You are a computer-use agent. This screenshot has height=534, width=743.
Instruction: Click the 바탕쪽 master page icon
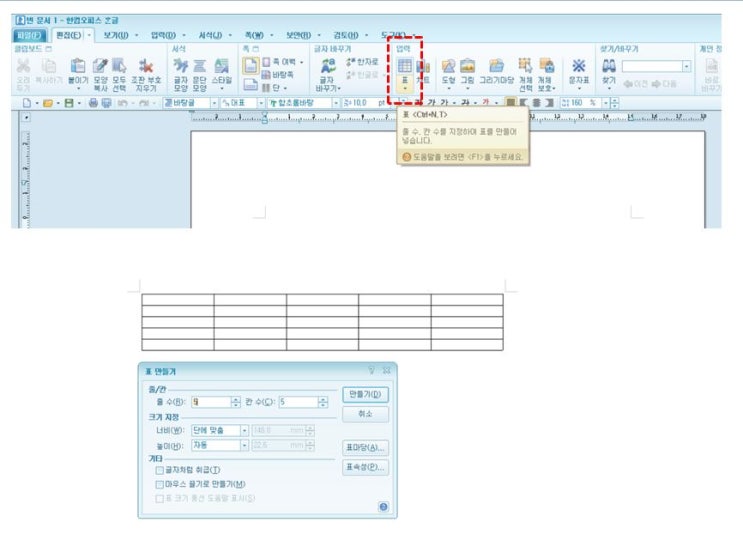(278, 75)
